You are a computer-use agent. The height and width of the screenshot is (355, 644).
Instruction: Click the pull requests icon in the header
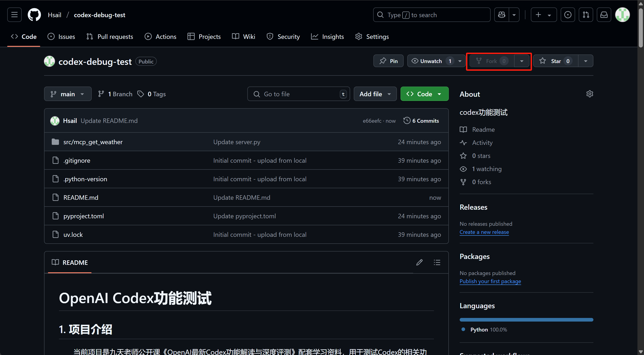[x=586, y=15]
